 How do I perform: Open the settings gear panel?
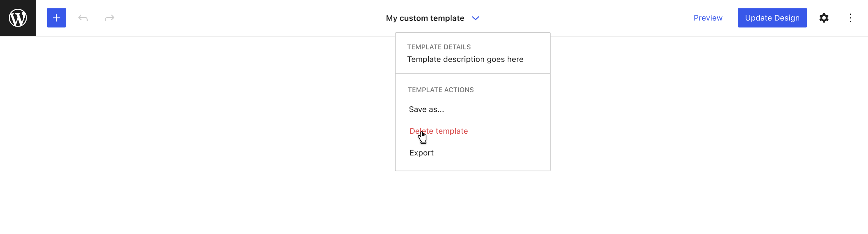(x=824, y=18)
